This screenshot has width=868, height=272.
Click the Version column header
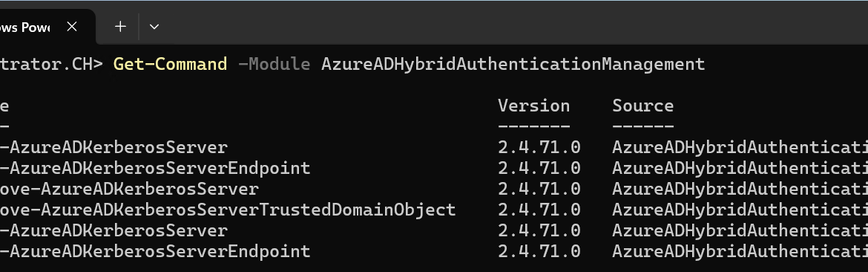[x=533, y=106]
